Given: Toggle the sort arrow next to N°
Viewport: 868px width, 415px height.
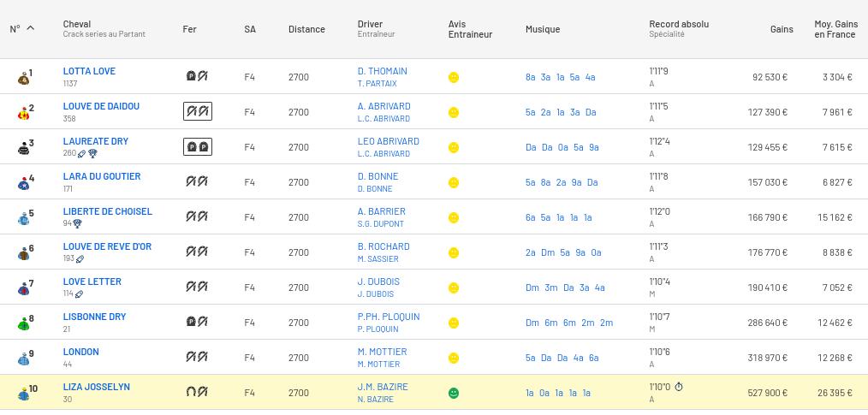Looking at the screenshot, I should pos(31,28).
